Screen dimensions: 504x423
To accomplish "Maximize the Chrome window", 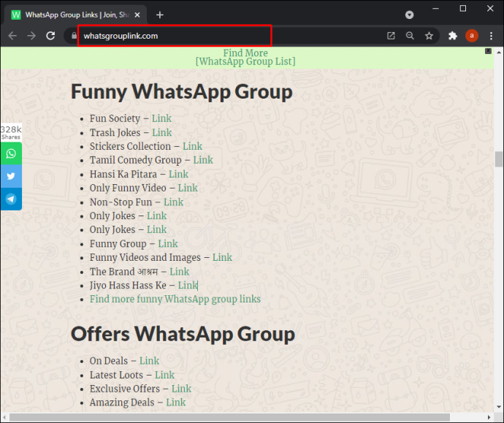I will tap(463, 9).
